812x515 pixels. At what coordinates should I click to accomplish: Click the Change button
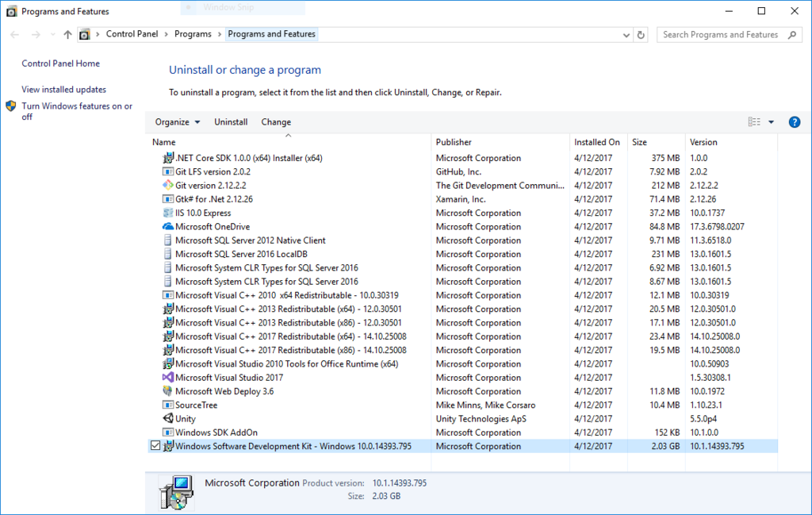[276, 122]
